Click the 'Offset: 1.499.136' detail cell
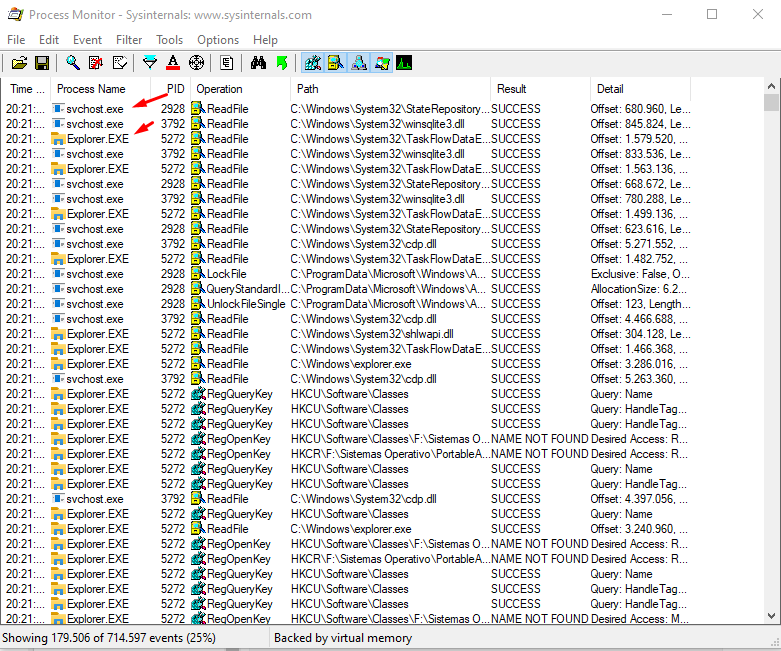Image resolution: width=781 pixels, height=651 pixels. 639,214
